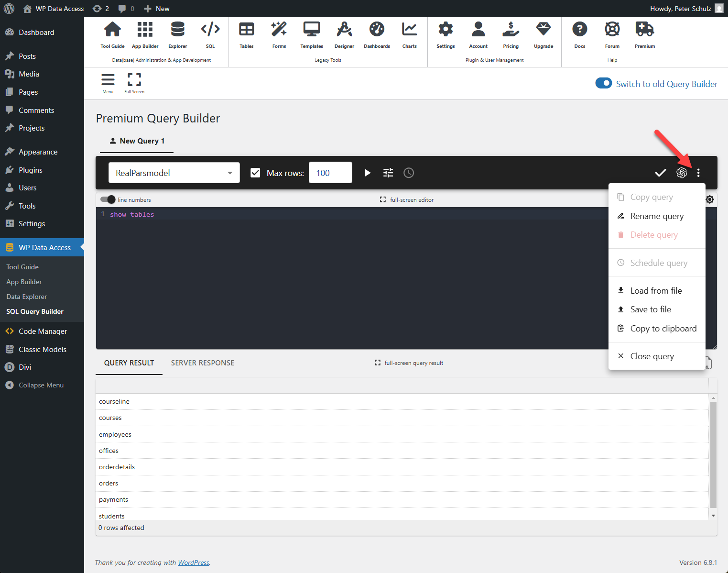Switch to SERVER RESPONSE tab
This screenshot has height=573, width=728.
pos(203,363)
